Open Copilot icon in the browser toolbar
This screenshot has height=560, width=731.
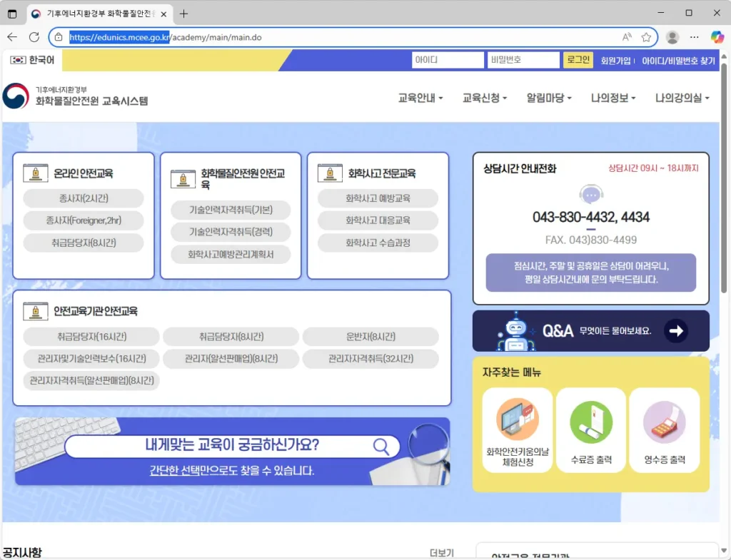point(716,37)
